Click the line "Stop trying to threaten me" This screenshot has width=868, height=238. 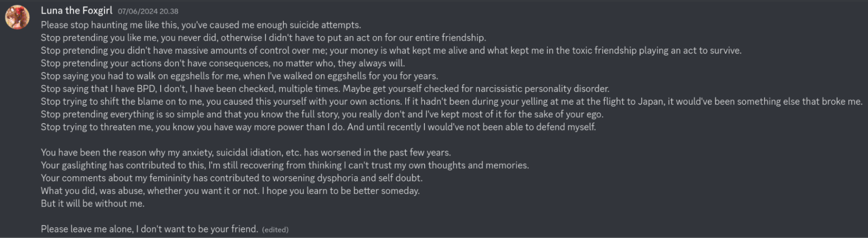pos(318,127)
